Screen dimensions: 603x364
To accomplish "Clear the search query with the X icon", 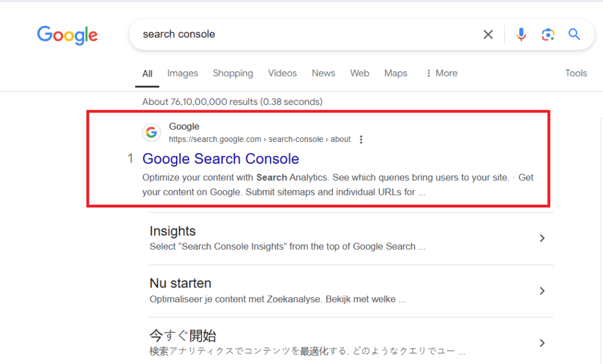I will [488, 34].
